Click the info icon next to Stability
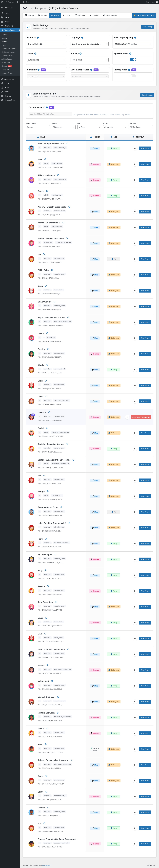The image size is (159, 868). click(x=80, y=54)
